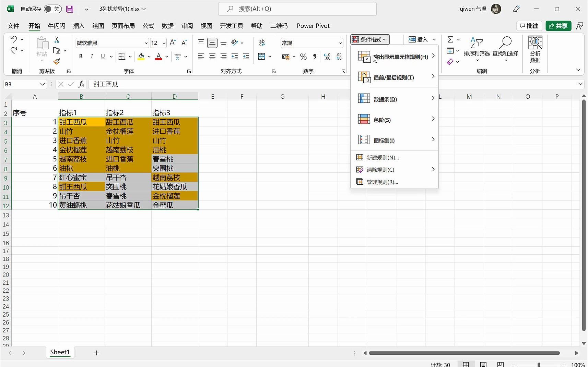Click the 批注 comments button
The width and height of the screenshot is (588, 367).
(x=529, y=26)
